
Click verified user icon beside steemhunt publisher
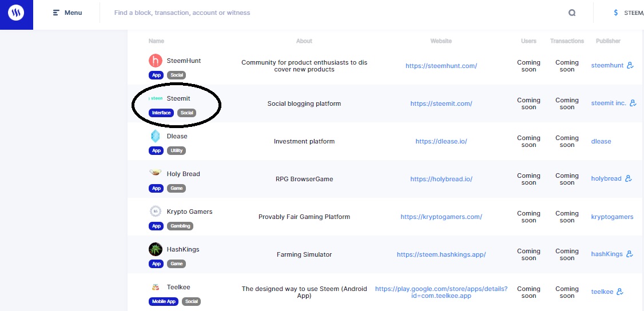pyautogui.click(x=630, y=65)
